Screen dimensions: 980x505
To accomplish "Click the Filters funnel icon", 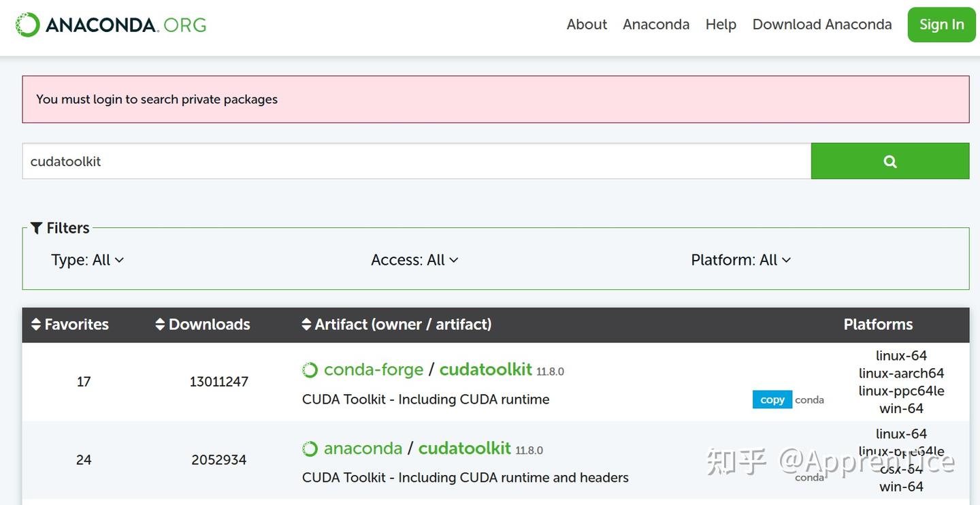I will coord(37,227).
